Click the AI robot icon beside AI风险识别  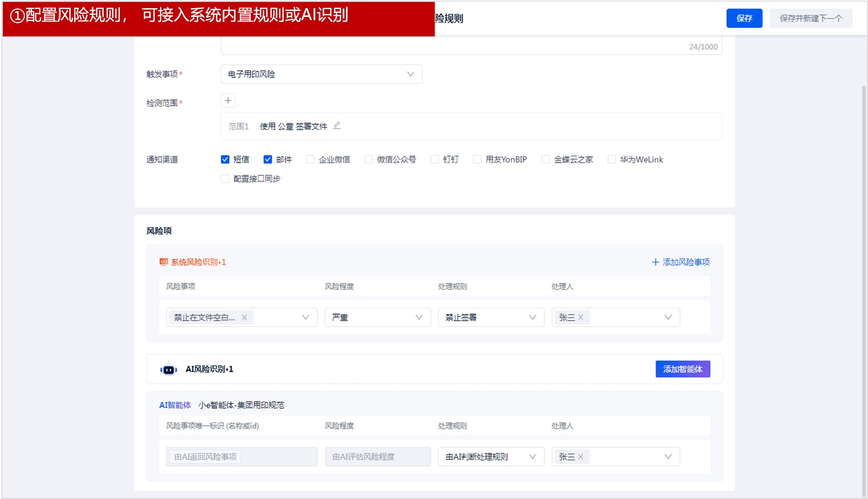tap(168, 369)
